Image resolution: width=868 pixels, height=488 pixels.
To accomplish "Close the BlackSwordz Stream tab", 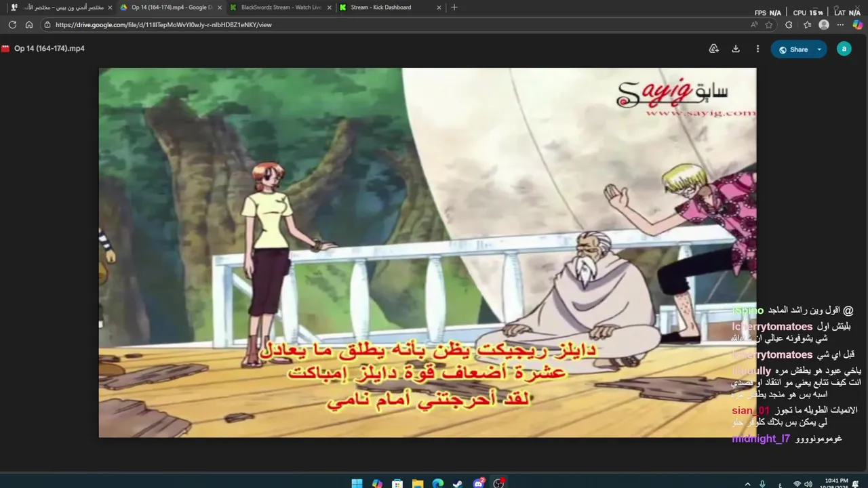I will click(330, 7).
